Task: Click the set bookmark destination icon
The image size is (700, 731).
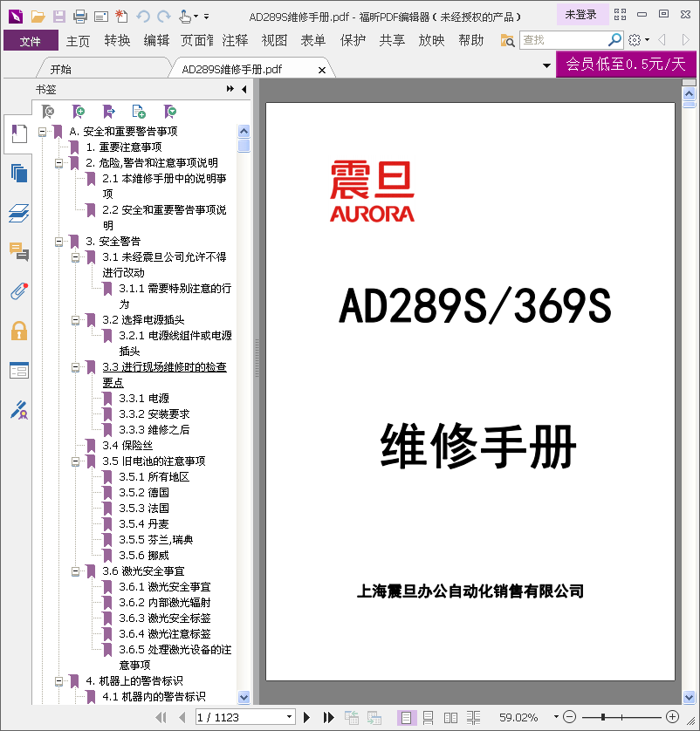Action: coord(108,112)
